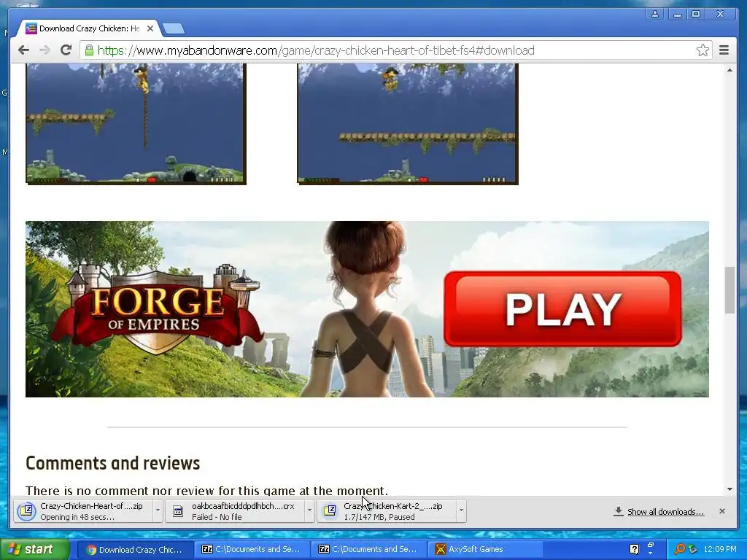This screenshot has height=560, width=747.
Task: Click Heart-of zip file icon in downloads
Action: pos(27,511)
